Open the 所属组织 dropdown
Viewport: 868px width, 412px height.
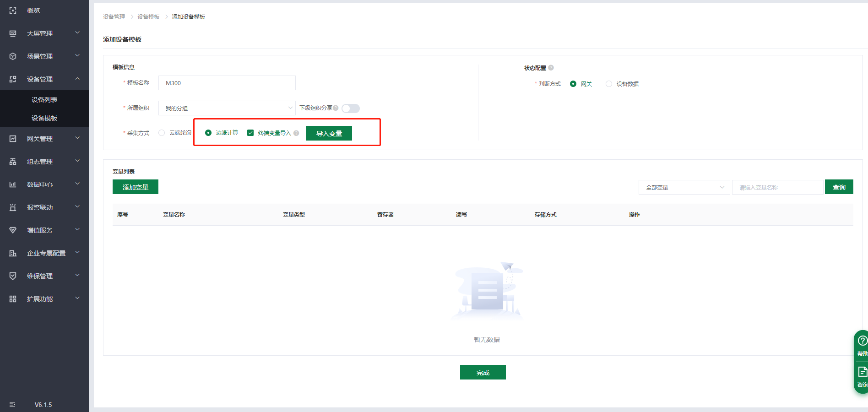click(x=227, y=108)
